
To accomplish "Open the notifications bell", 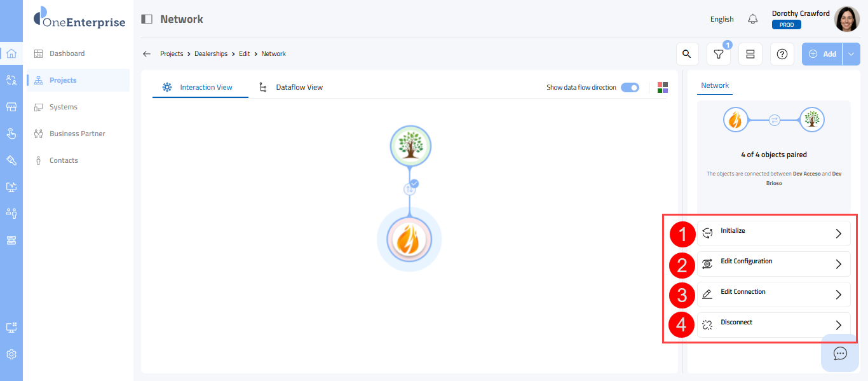I will (x=753, y=19).
